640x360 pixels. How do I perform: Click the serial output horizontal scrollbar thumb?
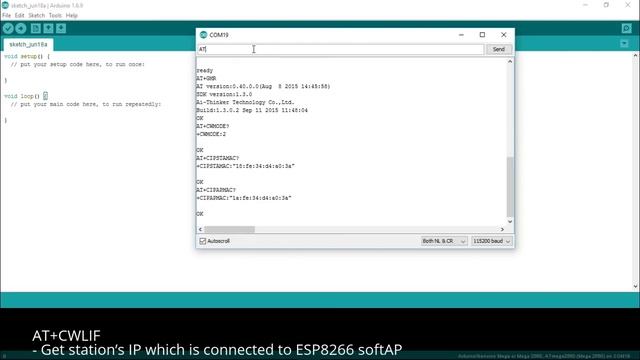click(229, 229)
